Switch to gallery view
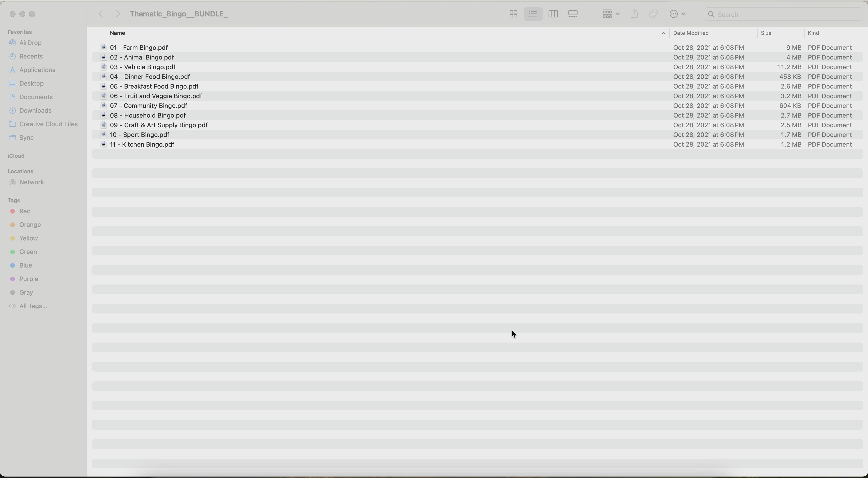Screen dimensions: 868x478 click(x=573, y=14)
